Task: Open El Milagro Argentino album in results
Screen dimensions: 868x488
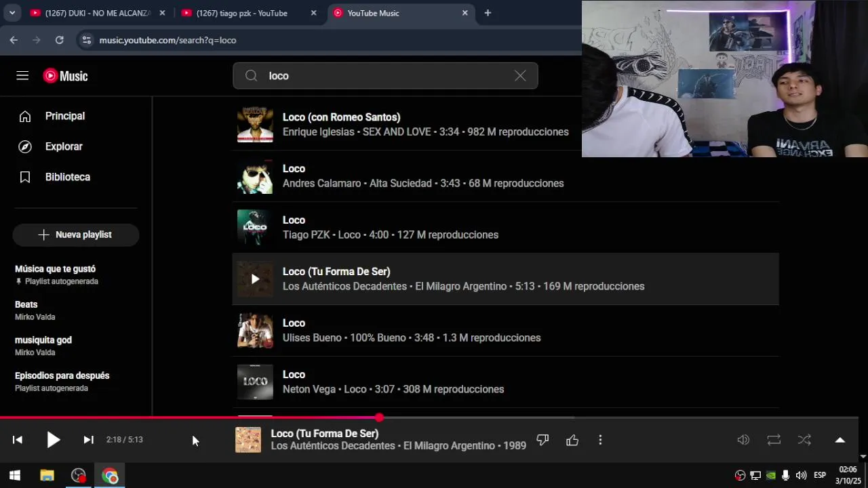Action: click(x=461, y=286)
